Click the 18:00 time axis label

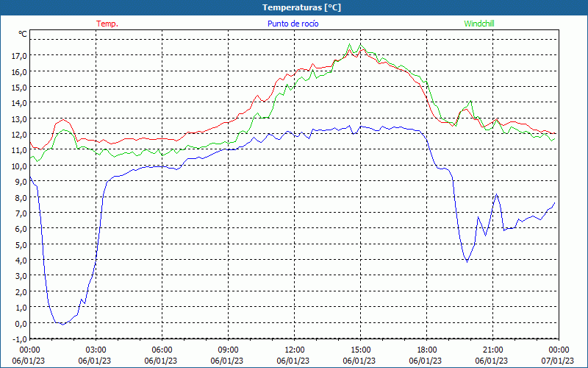[427, 350]
